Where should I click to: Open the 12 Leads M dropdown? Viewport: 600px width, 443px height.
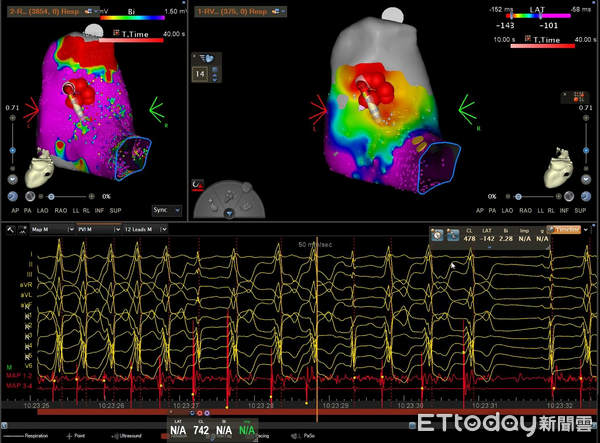(145, 230)
